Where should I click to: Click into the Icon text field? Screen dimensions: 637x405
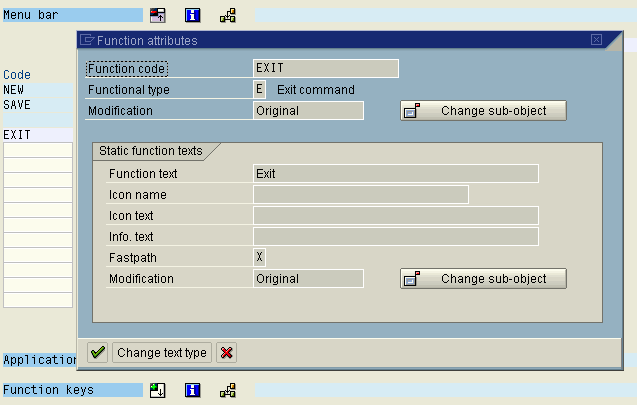396,216
